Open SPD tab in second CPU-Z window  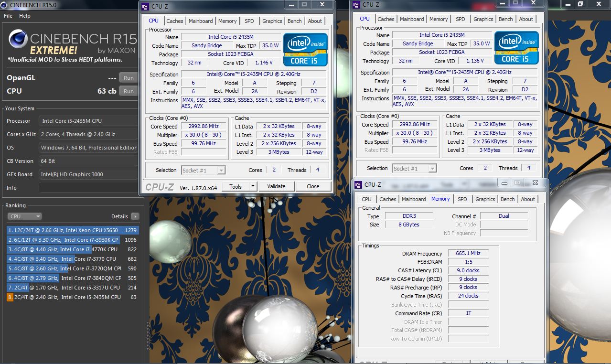461,19
